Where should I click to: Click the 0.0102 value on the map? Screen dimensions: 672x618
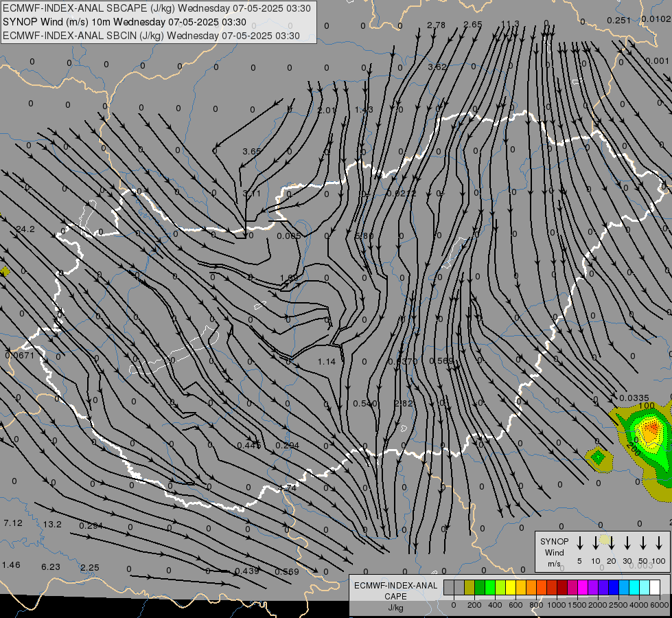[x=656, y=19]
